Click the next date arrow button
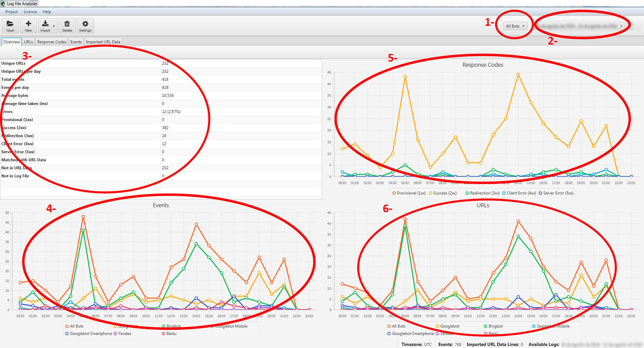This screenshot has width=644, height=348. [638, 26]
